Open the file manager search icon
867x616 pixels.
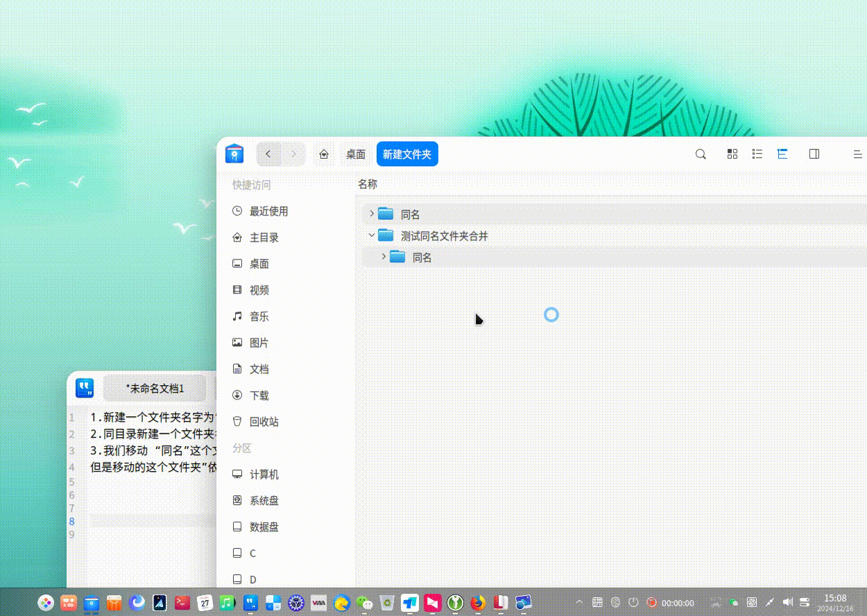pos(701,154)
